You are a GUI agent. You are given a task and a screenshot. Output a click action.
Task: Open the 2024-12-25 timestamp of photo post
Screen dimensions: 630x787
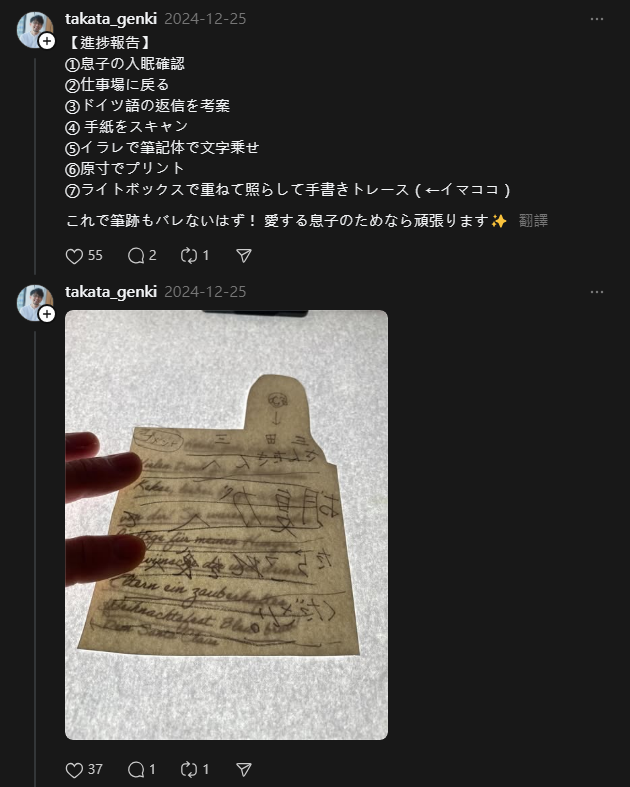[205, 292]
